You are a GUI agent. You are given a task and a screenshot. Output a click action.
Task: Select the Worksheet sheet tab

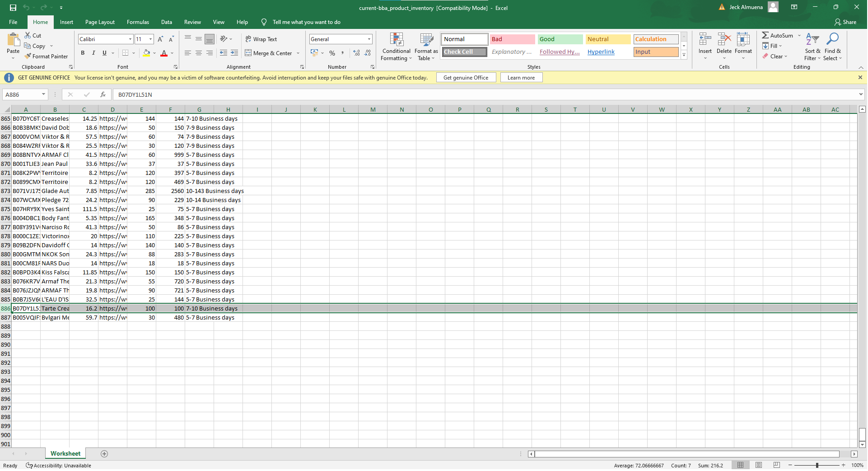tap(65, 454)
